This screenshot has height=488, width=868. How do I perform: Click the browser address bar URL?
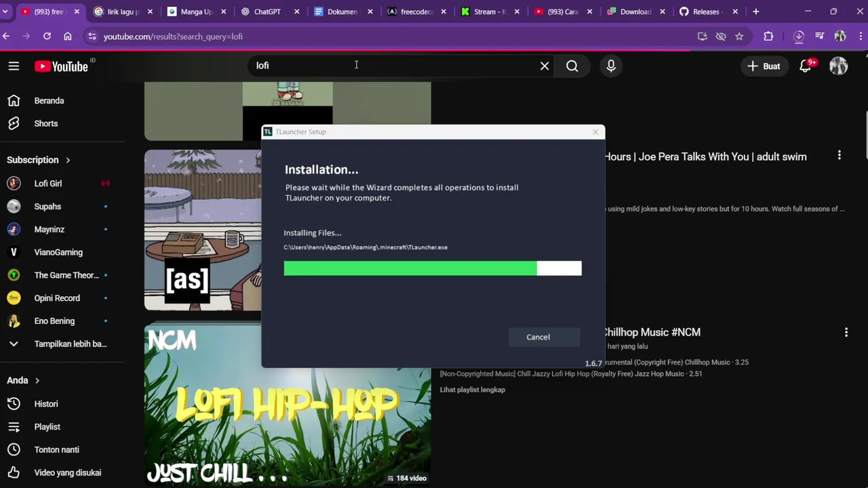click(173, 37)
